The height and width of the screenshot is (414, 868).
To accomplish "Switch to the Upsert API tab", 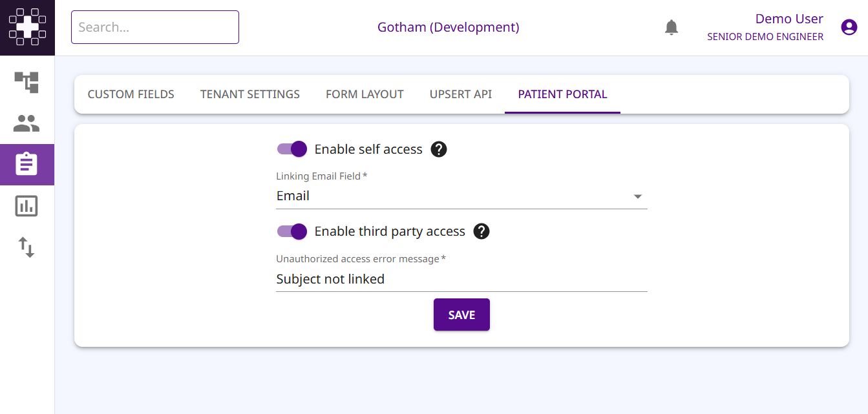I will [461, 94].
